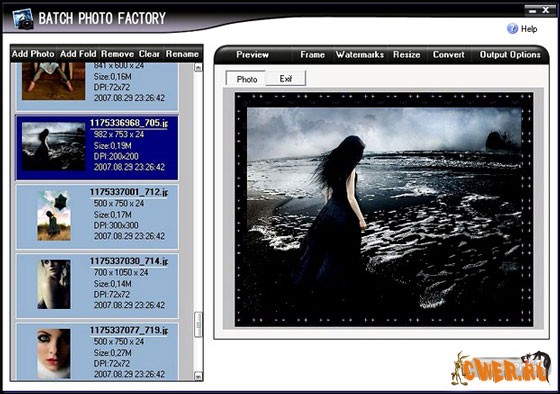560x394 pixels.
Task: Click the DPI:200x200 text
Action: pos(116,156)
